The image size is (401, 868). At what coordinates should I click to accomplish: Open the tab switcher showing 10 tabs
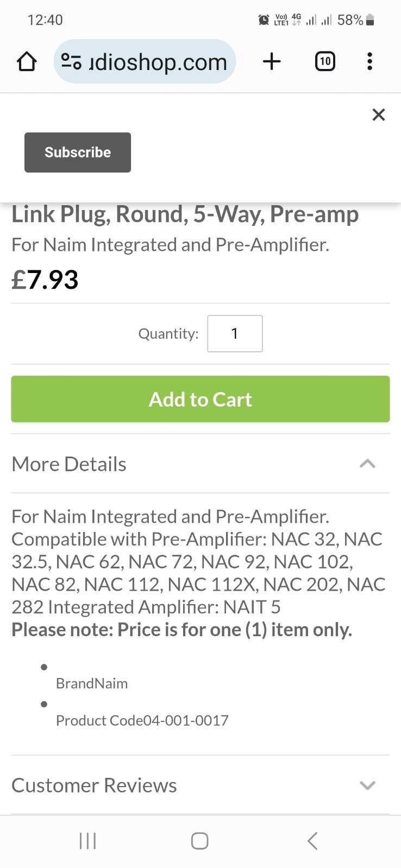coord(325,61)
